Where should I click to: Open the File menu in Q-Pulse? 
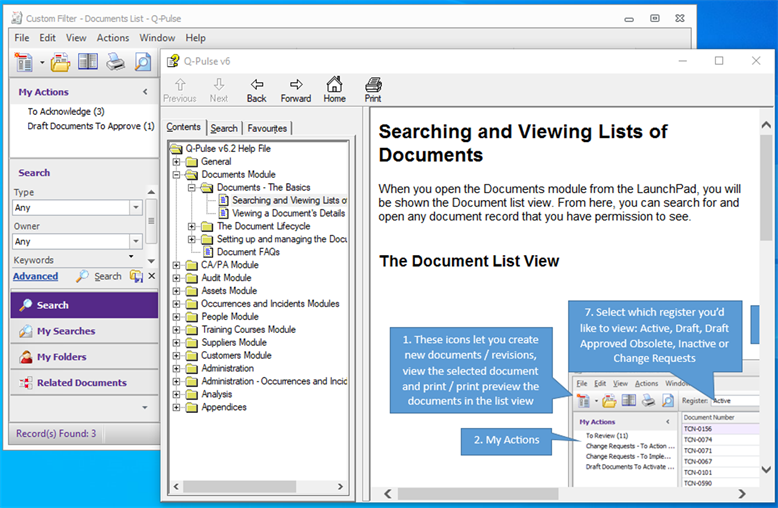point(22,38)
